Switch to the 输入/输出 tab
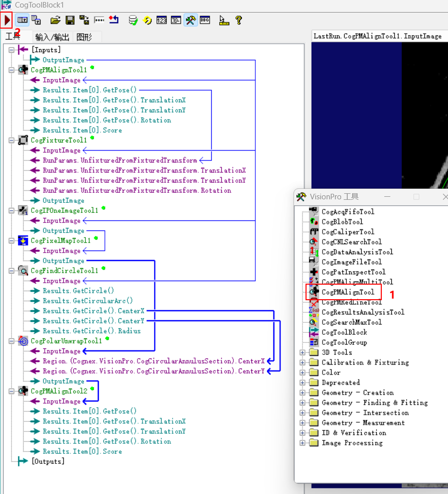Image resolution: width=448 pixels, height=494 pixels. [x=52, y=37]
